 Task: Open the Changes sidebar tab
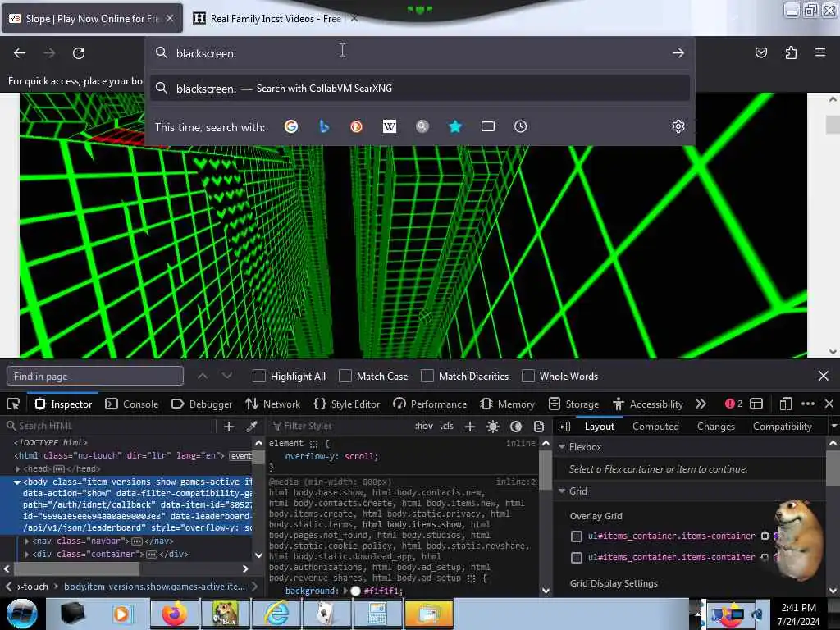click(715, 427)
